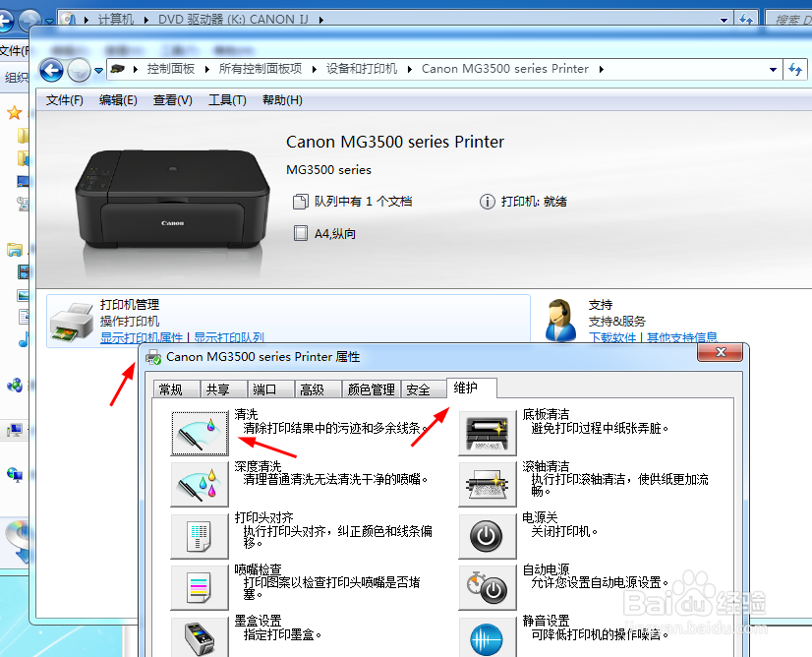
Task: Click the 支持 support person icon
Action: pyautogui.click(x=561, y=321)
